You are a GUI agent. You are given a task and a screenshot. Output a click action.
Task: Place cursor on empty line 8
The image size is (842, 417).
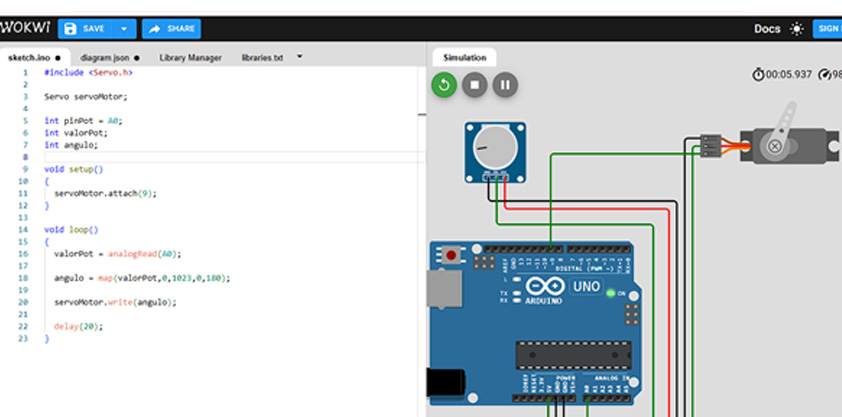pos(234,157)
